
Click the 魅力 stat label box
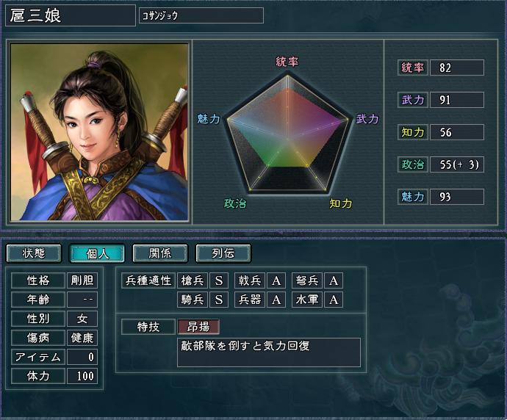click(x=413, y=197)
